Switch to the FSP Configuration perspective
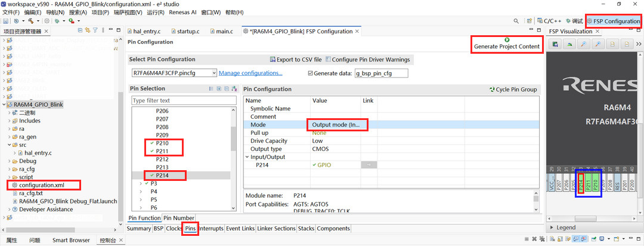 point(613,21)
